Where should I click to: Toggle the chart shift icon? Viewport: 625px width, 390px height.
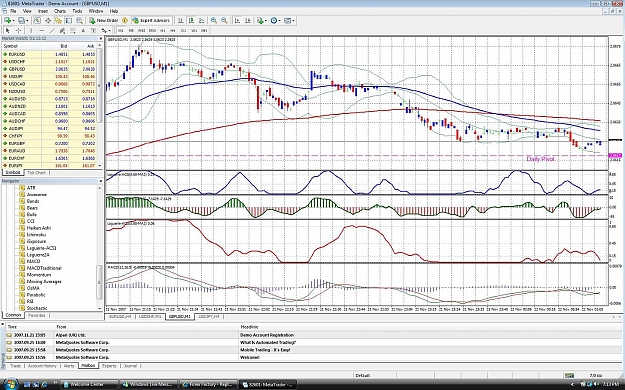point(248,20)
